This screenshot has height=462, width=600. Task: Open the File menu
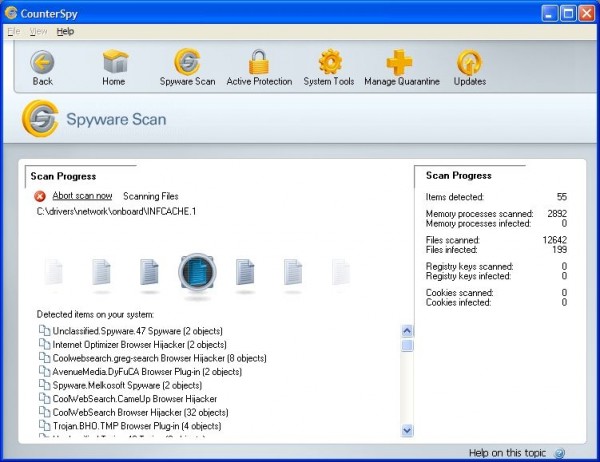coord(13,31)
